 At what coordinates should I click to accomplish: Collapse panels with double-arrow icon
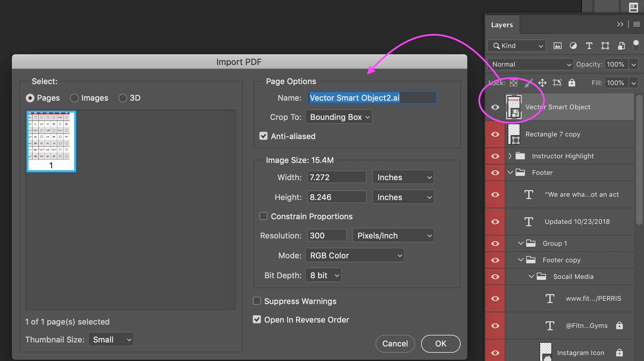tap(620, 24)
